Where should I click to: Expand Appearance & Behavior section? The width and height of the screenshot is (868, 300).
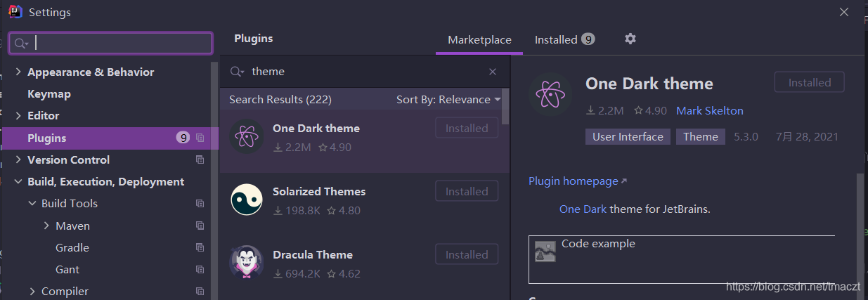click(x=18, y=72)
